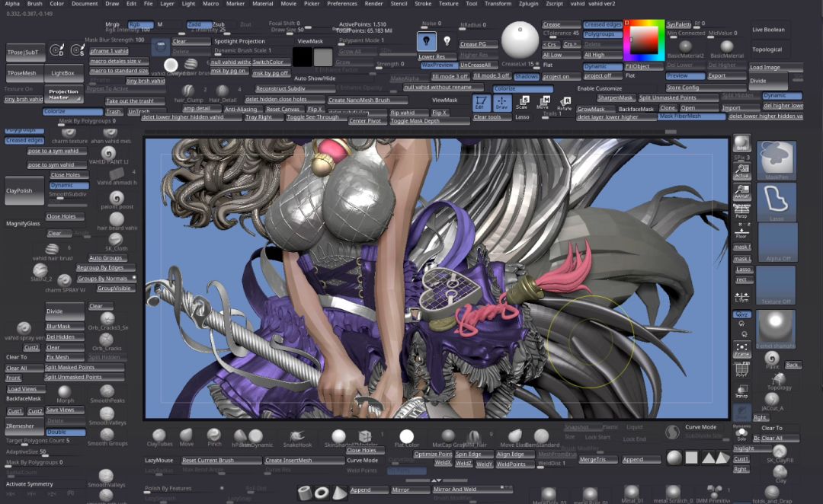823x504 pixels.
Task: Click Mirror And Weld button
Action: (472, 490)
